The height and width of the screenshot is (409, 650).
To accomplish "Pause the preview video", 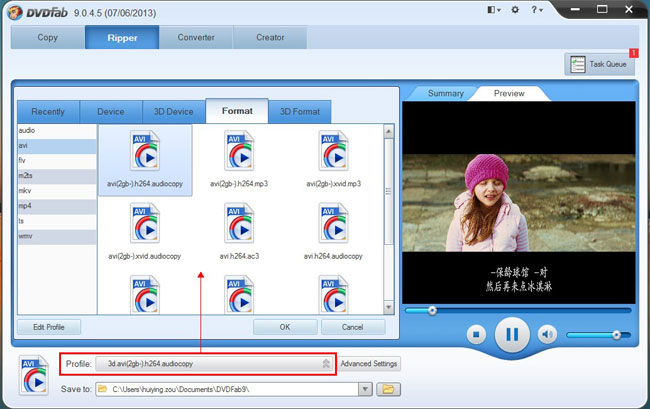I will 512,334.
